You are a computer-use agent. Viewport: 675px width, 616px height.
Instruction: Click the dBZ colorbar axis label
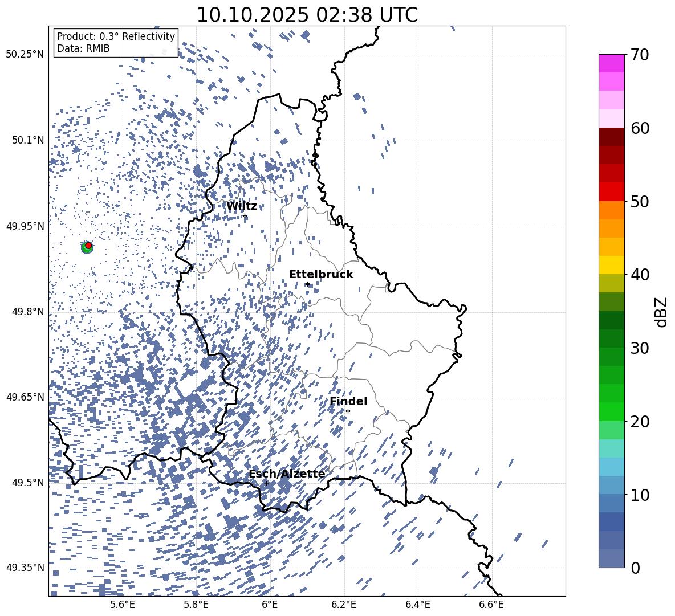(x=662, y=312)
